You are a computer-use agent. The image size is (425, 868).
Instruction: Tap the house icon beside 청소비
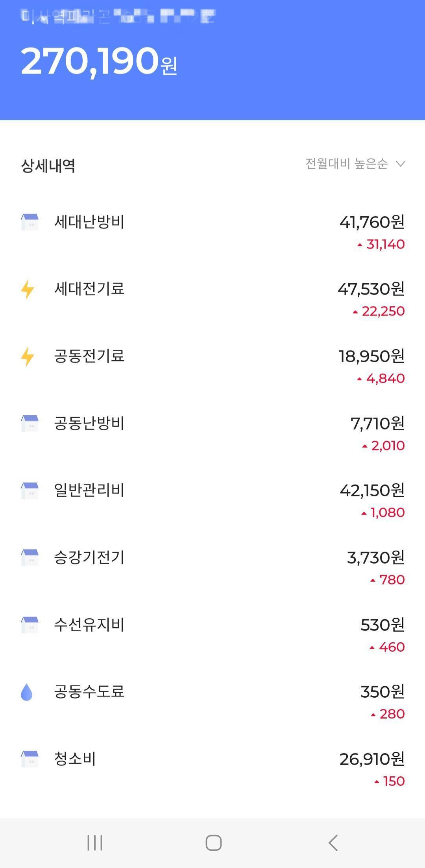tap(30, 759)
